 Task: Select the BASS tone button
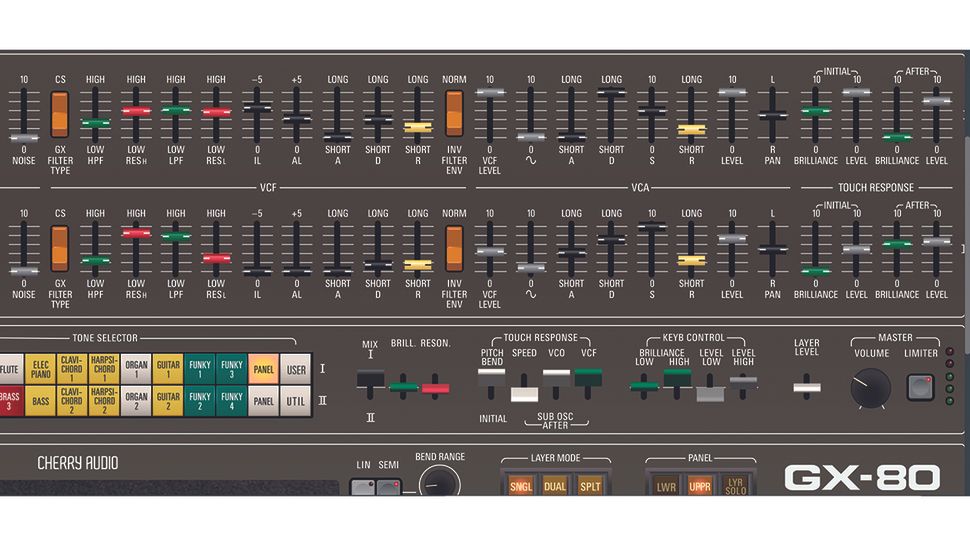[40, 401]
